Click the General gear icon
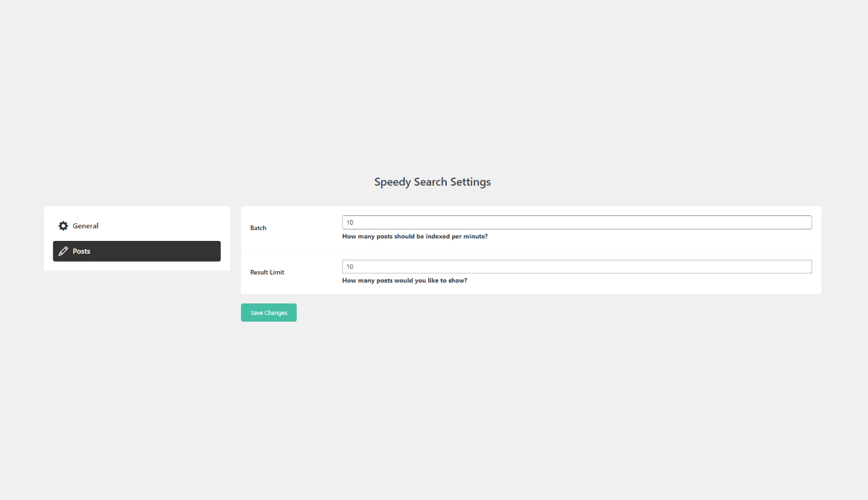This screenshot has width=868, height=500. coord(63,226)
